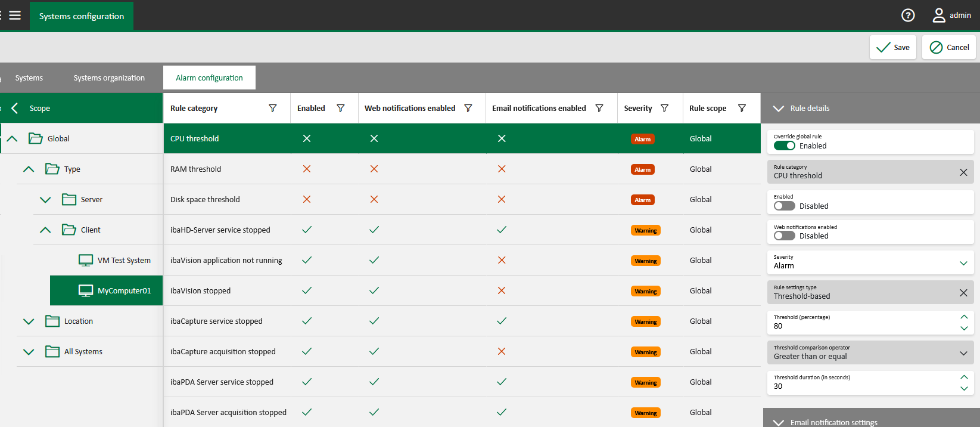Filter the Web notifications enabled column
Viewport: 980px width, 427px height.
point(468,108)
